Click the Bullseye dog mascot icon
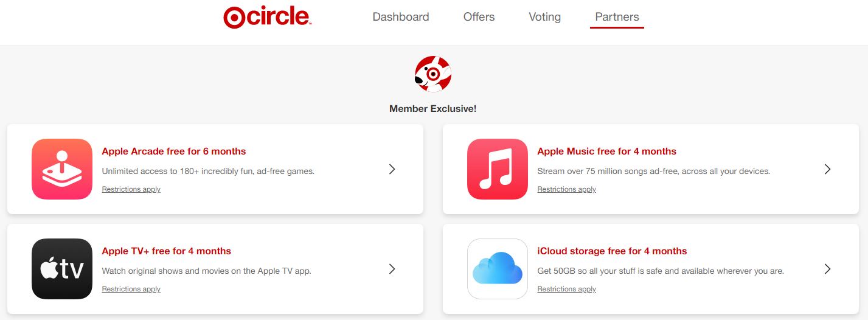 coord(432,74)
